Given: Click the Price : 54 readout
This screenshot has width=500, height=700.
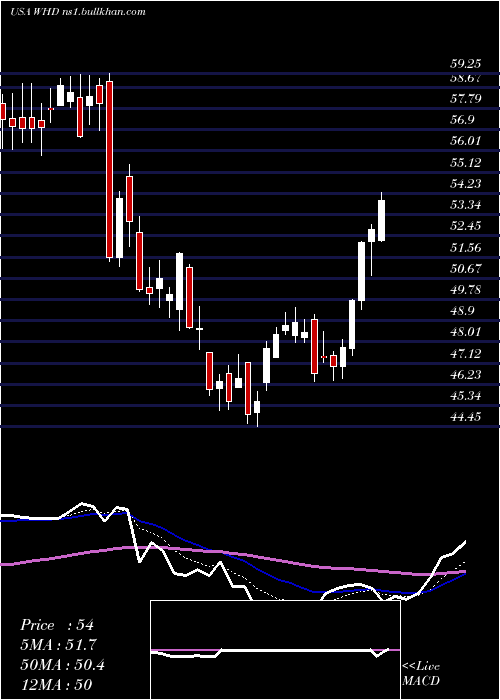Looking at the screenshot, I should click(57, 625).
